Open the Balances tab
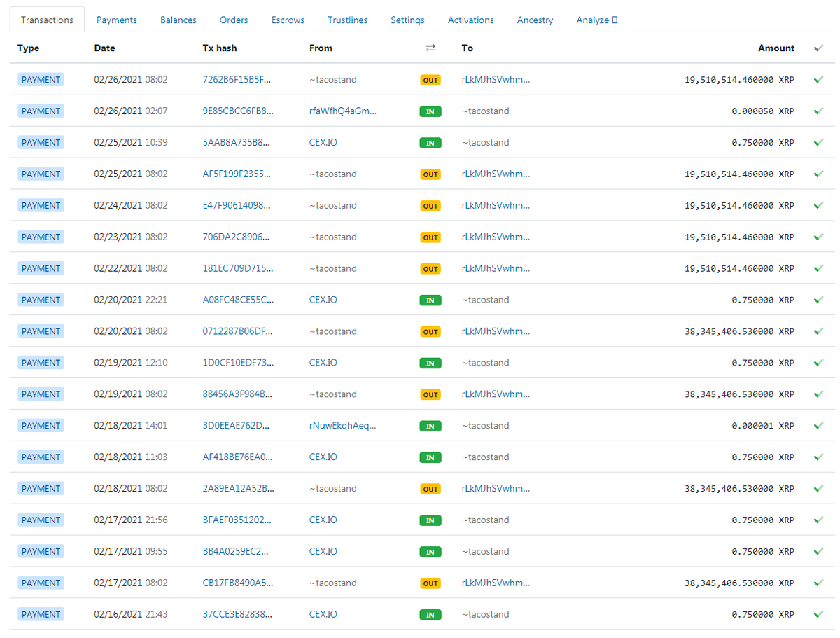Screen dimensions: 840x638 pos(178,20)
